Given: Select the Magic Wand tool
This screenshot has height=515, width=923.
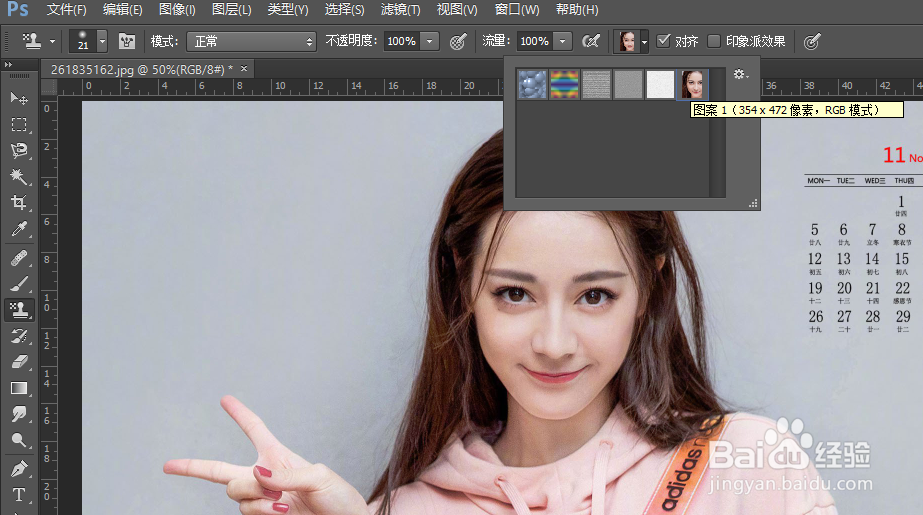Looking at the screenshot, I should coord(19,176).
